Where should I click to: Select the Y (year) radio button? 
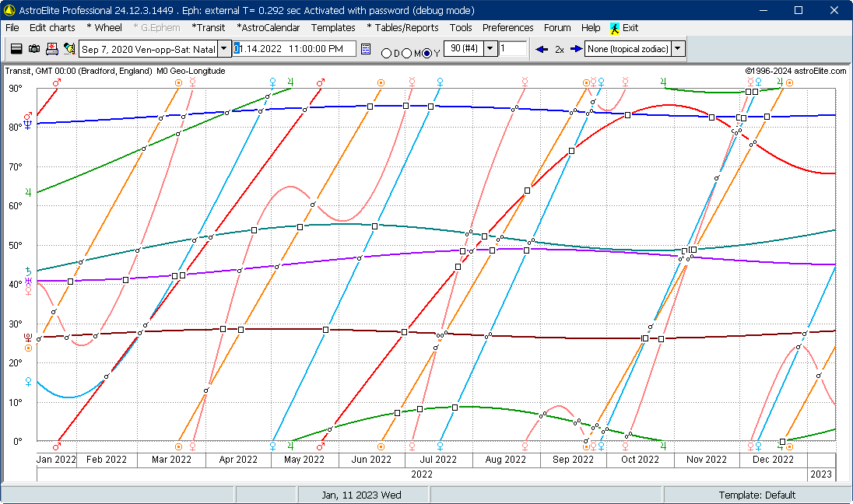click(x=427, y=54)
